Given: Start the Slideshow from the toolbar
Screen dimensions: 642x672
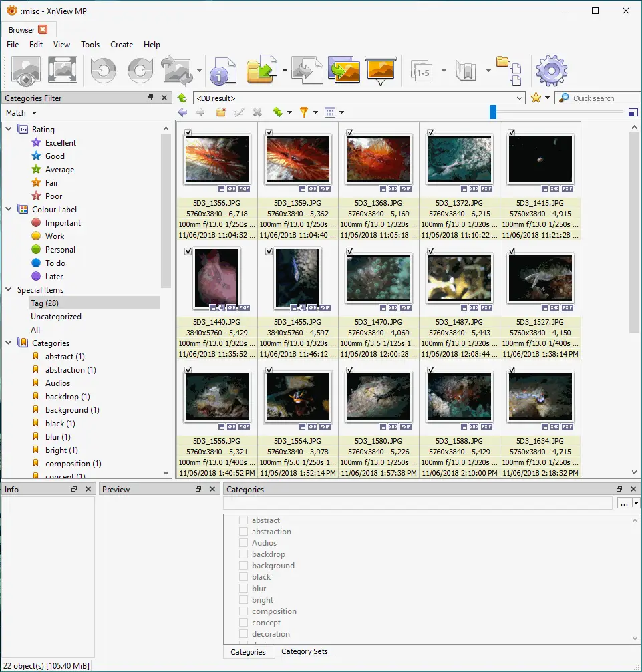Looking at the screenshot, I should pyautogui.click(x=381, y=71).
